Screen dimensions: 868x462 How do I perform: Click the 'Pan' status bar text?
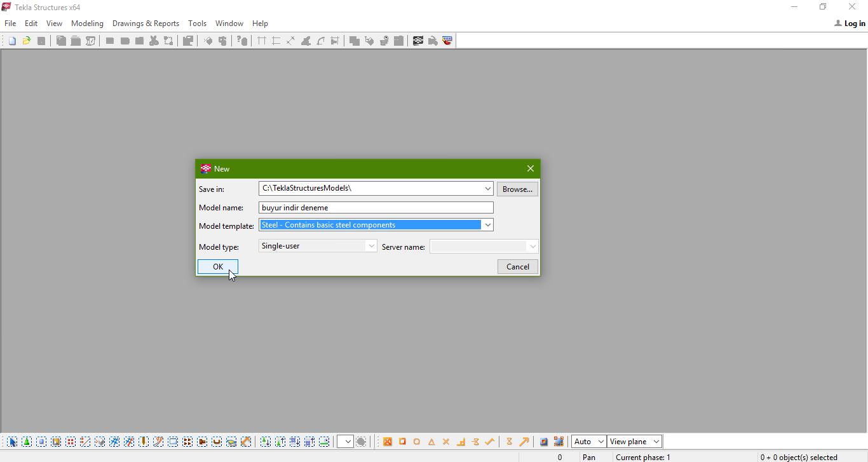pos(589,457)
